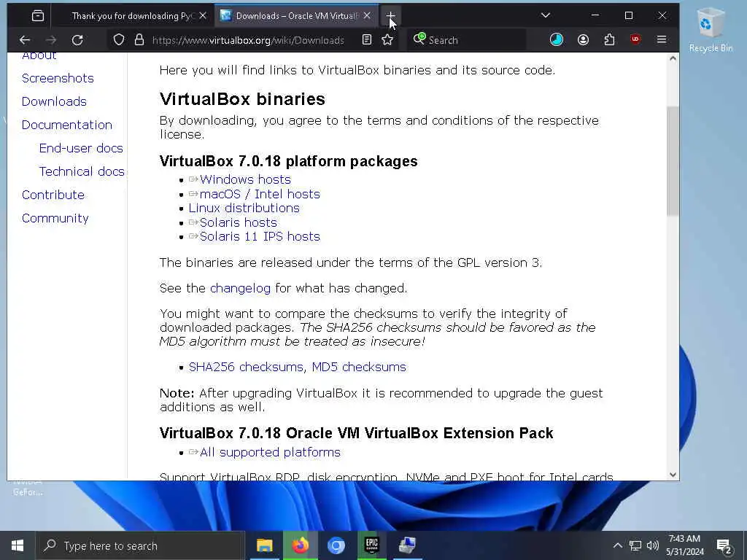Open new tab with plus button
The image size is (747, 560).
pyautogui.click(x=390, y=16)
